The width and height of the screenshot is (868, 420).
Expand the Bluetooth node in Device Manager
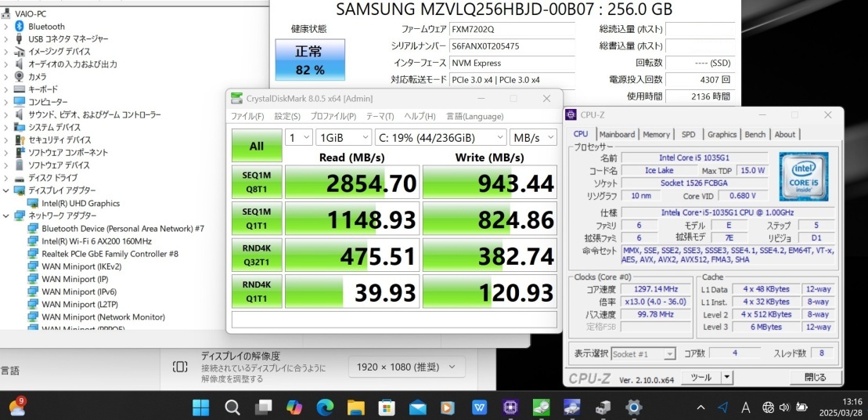[x=6, y=26]
